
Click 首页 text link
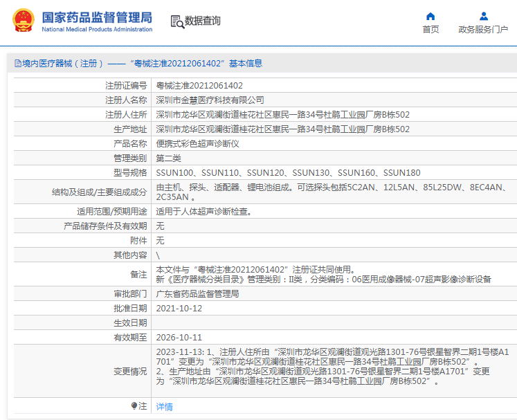[x=430, y=29]
